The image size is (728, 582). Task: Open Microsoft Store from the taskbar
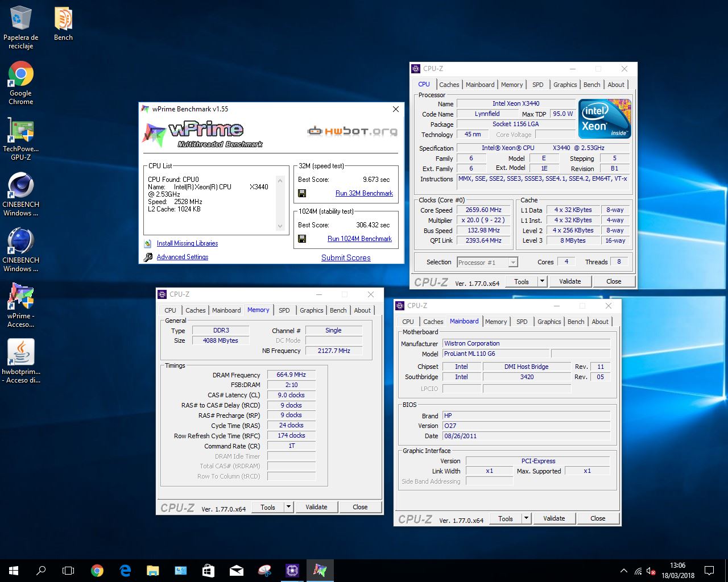(x=209, y=571)
